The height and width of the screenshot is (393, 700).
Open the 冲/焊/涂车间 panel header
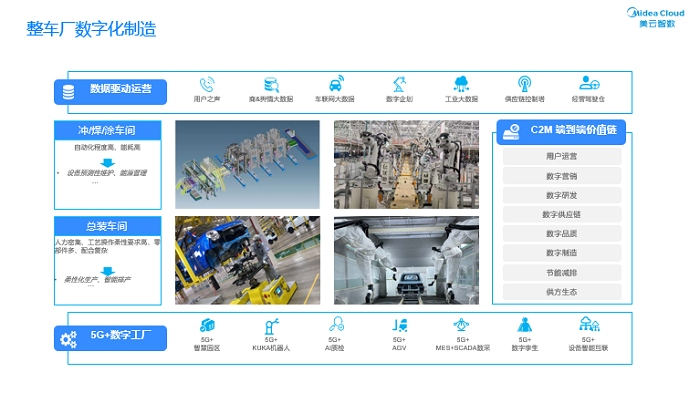click(108, 130)
